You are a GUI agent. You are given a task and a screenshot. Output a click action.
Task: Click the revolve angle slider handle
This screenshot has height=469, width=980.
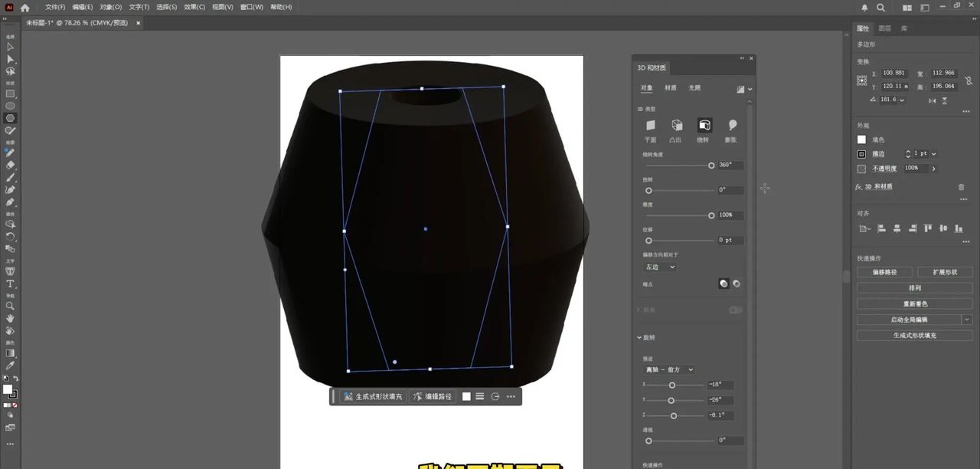tap(711, 165)
